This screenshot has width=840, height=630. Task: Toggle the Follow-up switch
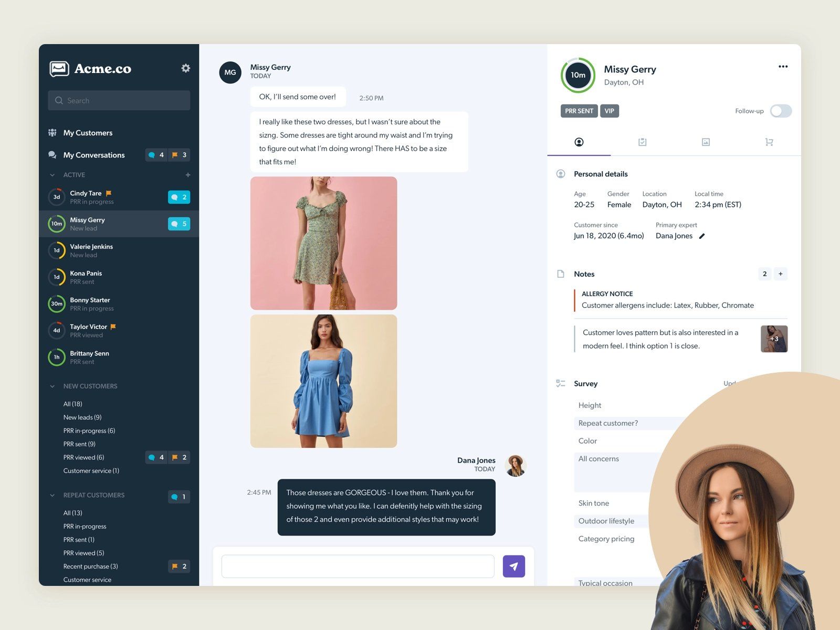[x=780, y=111]
